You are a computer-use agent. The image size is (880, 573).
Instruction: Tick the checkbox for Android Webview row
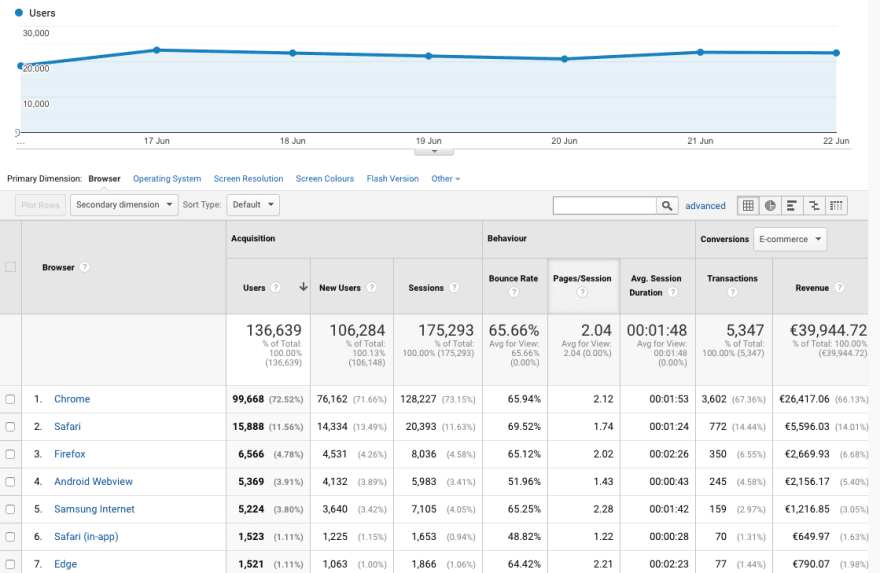(10, 482)
